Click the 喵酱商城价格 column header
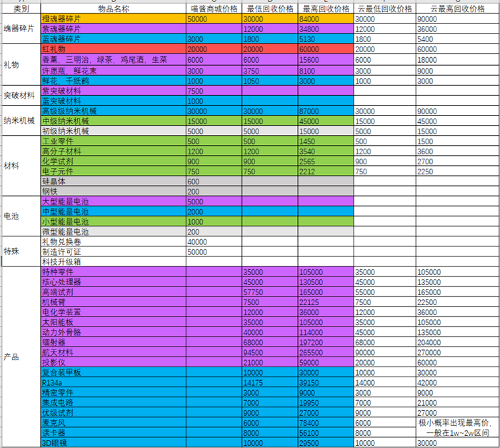The image size is (500, 448). pyautogui.click(x=213, y=9)
